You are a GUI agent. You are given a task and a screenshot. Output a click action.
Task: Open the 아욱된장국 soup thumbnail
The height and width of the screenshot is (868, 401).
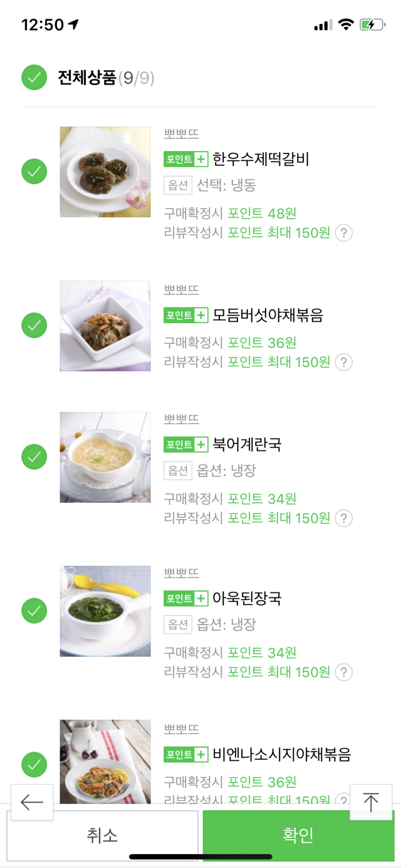(x=105, y=611)
